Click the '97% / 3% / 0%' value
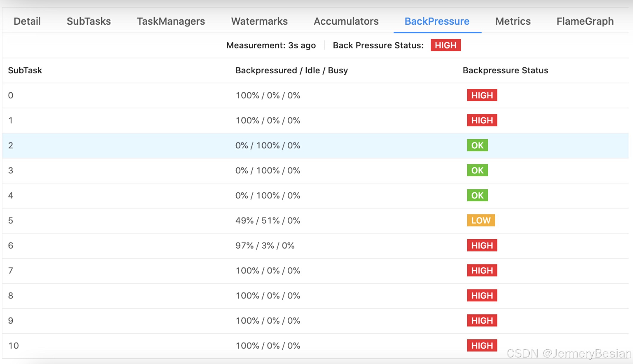 [x=265, y=246]
